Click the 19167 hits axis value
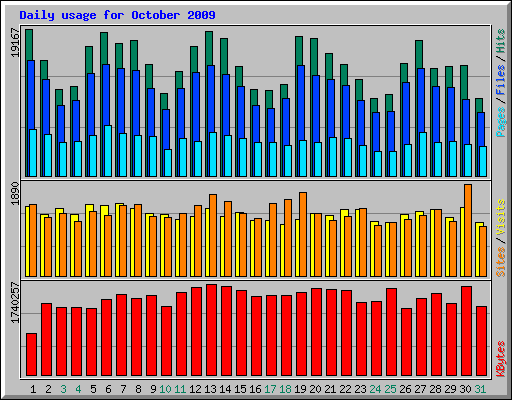 (15, 43)
